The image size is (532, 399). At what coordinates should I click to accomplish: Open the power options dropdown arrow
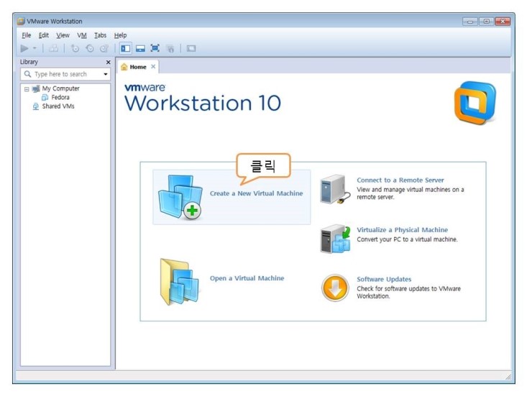click(35, 48)
